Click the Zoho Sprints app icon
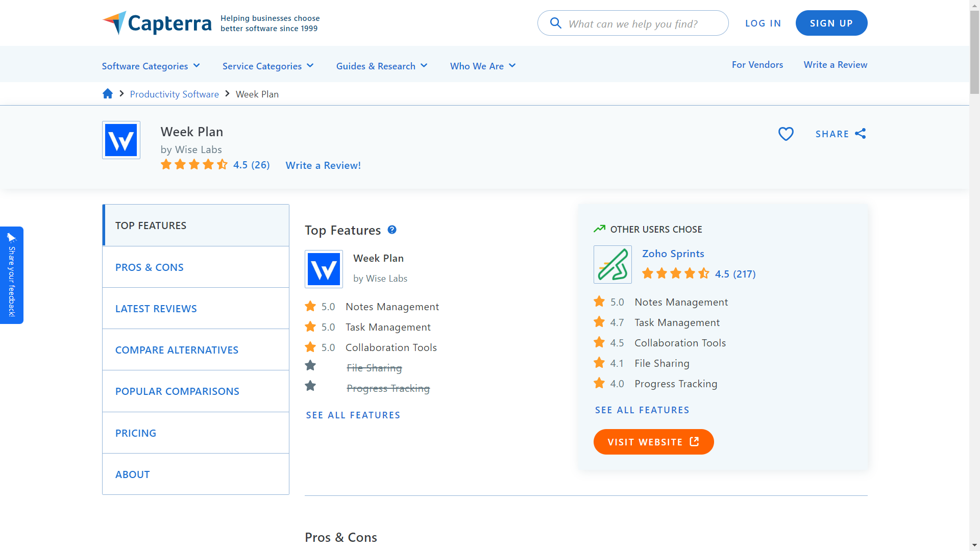This screenshot has height=551, width=980. pyautogui.click(x=612, y=264)
